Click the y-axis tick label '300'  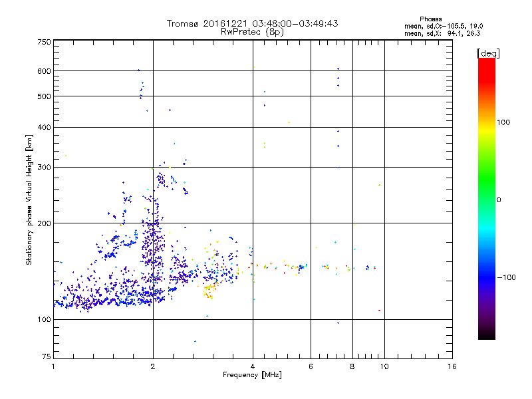pyautogui.click(x=44, y=168)
